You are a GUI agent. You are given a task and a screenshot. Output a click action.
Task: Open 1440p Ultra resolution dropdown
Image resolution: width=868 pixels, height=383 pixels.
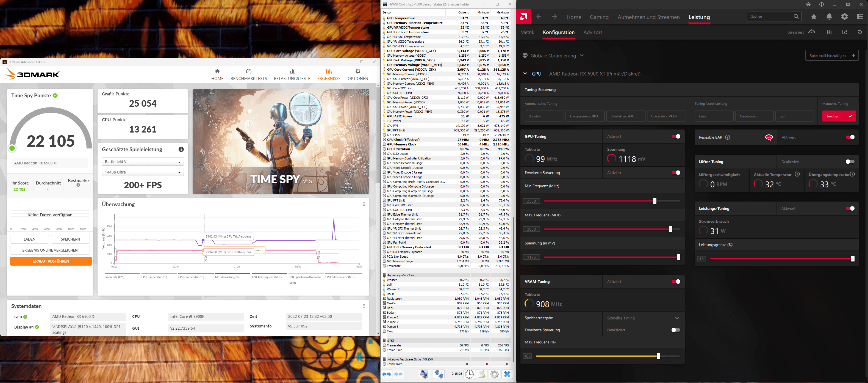[x=143, y=172]
